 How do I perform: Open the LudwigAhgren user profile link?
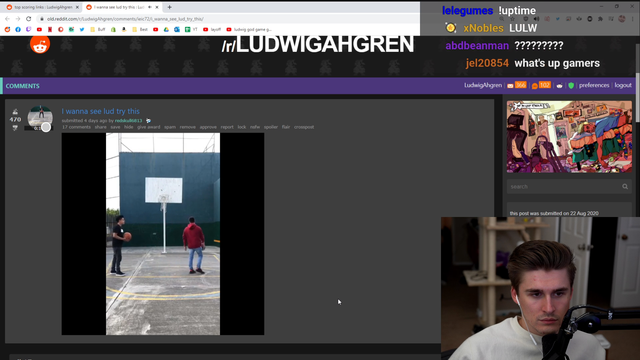tap(483, 85)
